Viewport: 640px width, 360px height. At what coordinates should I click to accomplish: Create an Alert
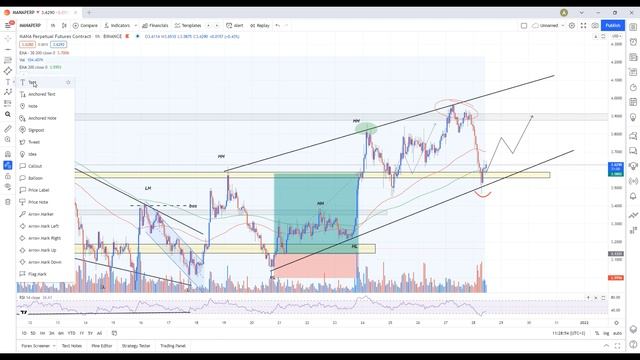pos(235,25)
